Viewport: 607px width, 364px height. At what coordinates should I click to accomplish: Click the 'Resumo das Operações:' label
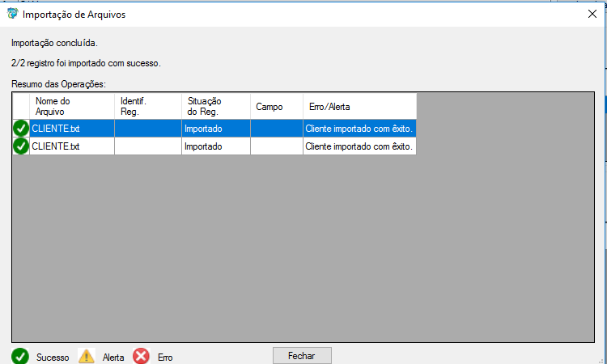coord(58,84)
